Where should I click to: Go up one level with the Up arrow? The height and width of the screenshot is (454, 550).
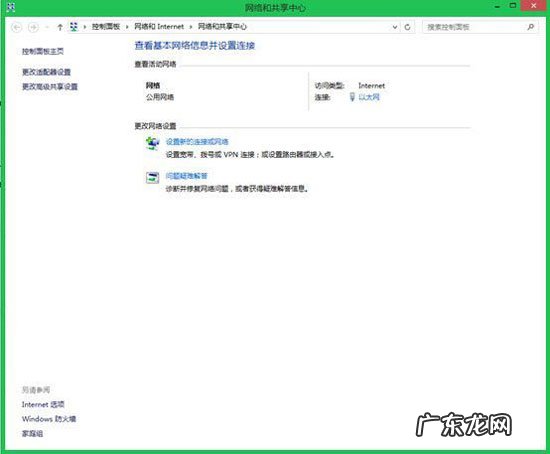(x=60, y=27)
